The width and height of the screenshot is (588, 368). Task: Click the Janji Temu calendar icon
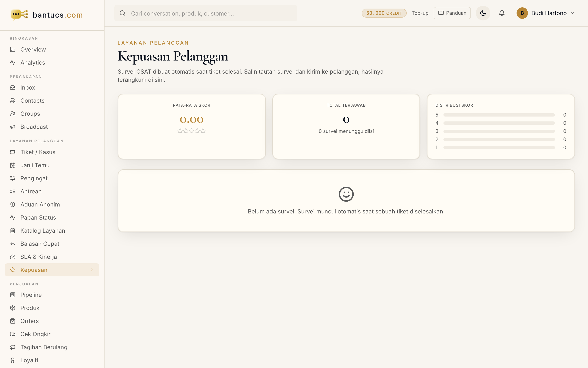pos(13,165)
